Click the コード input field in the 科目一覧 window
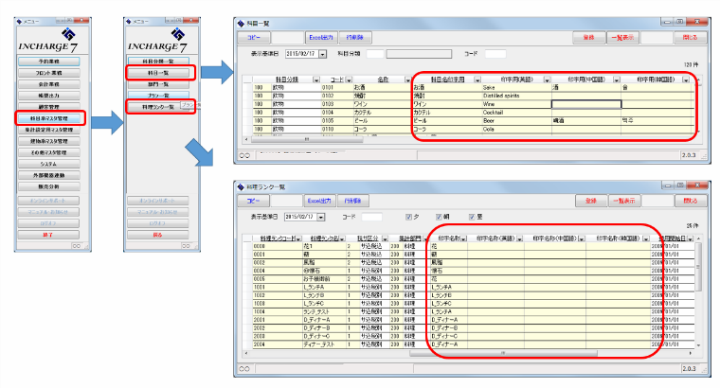Screen dimensions: 720x388 point(495,54)
